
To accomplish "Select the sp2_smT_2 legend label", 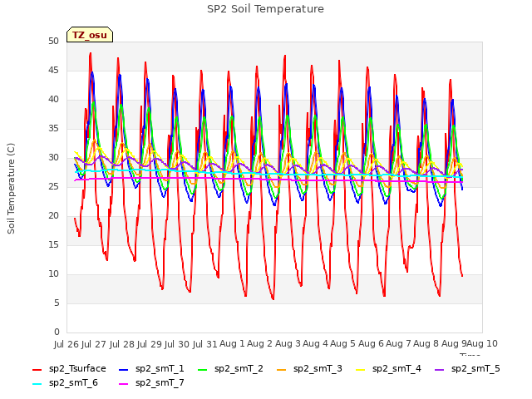I will pos(239,369).
